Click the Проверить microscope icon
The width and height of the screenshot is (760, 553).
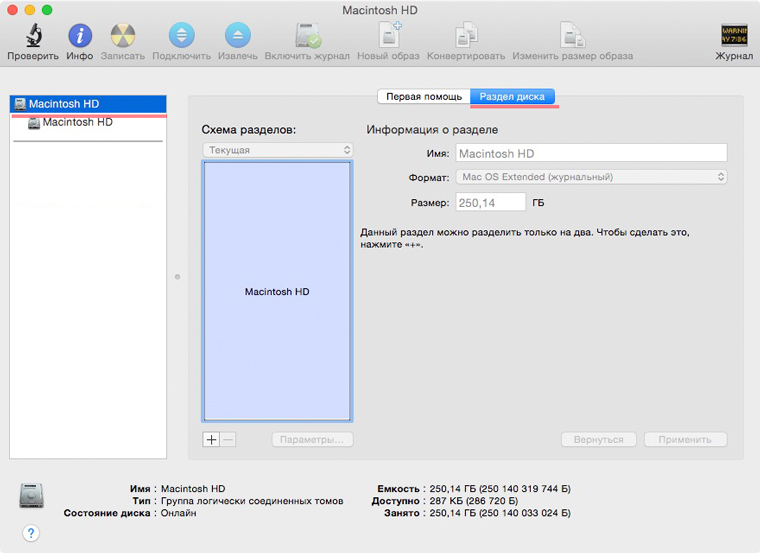coord(33,36)
